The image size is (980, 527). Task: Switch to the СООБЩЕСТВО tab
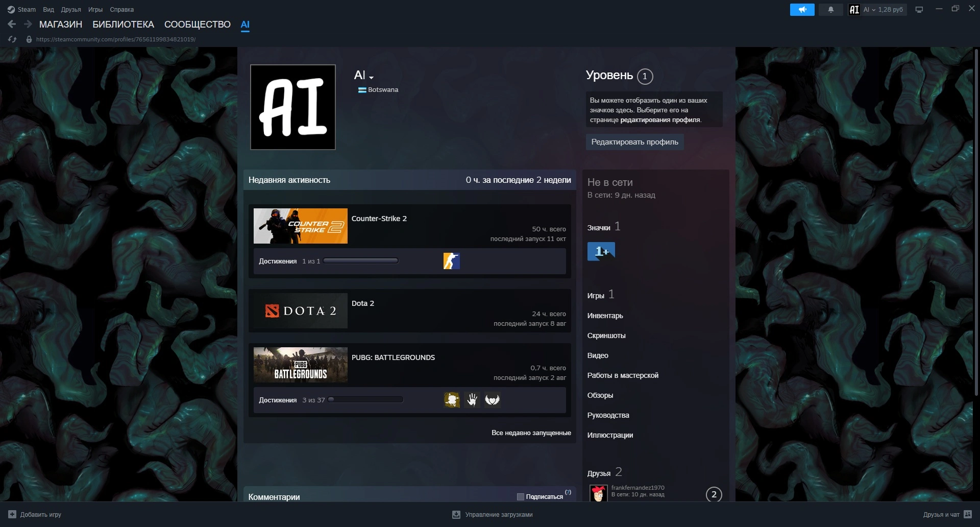198,25
